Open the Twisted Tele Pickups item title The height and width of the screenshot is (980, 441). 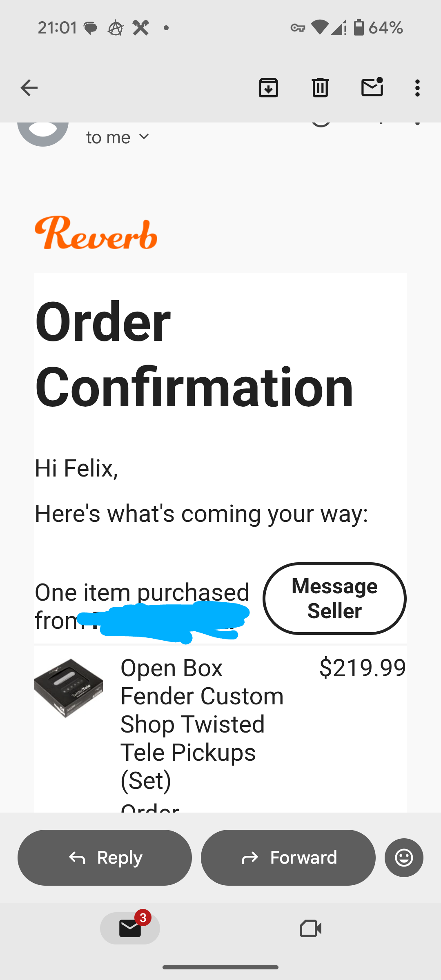coord(202,724)
